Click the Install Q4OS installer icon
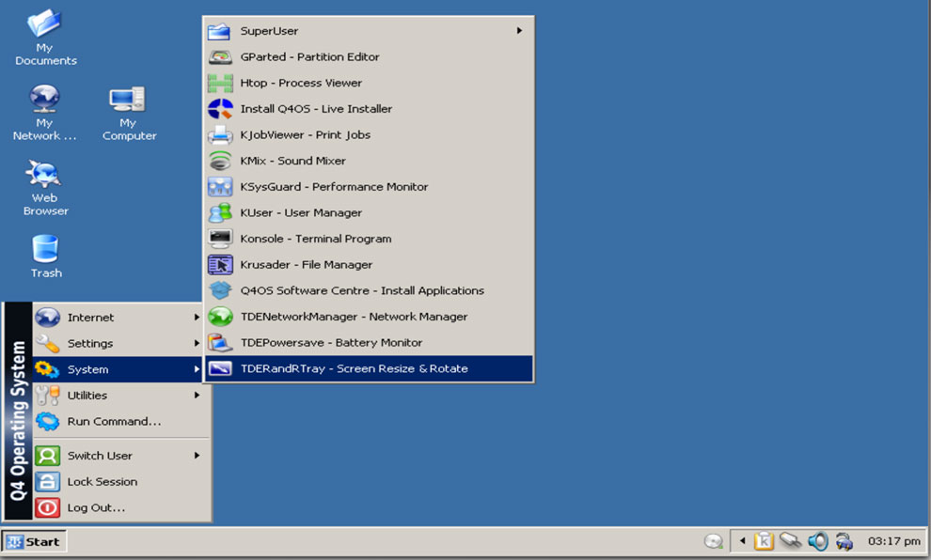 220,109
